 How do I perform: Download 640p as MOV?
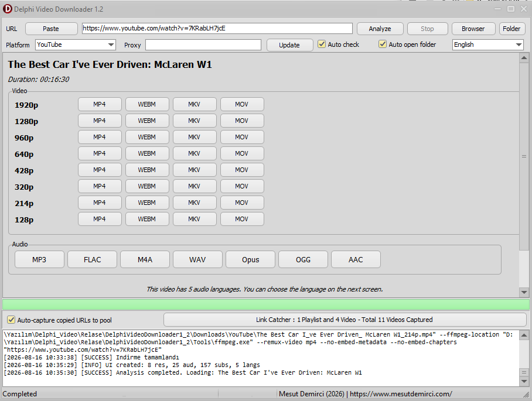(x=242, y=153)
